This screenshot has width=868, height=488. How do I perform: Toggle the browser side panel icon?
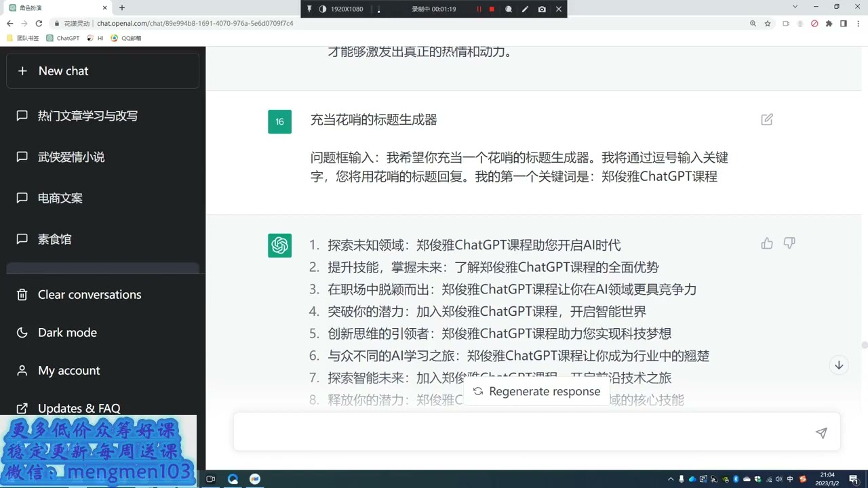pyautogui.click(x=844, y=23)
